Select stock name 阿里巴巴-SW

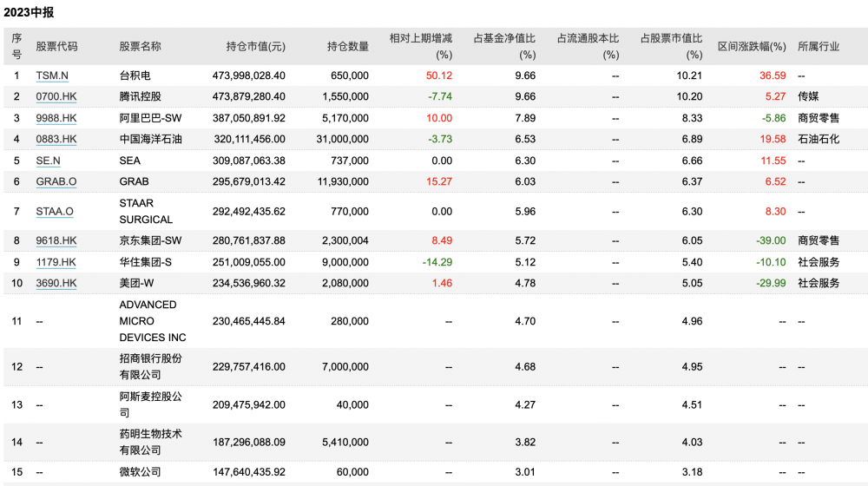pyautogui.click(x=150, y=118)
